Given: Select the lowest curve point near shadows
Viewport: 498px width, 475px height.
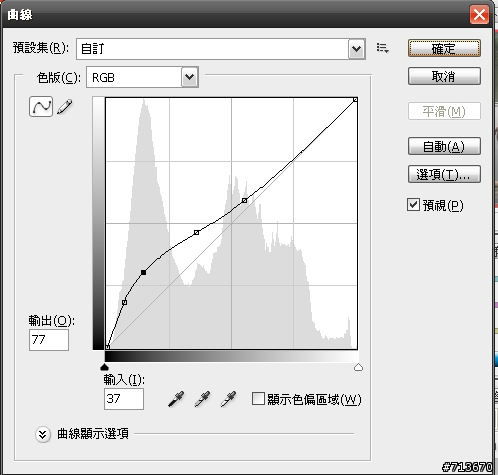Looking at the screenshot, I should pos(124,302).
